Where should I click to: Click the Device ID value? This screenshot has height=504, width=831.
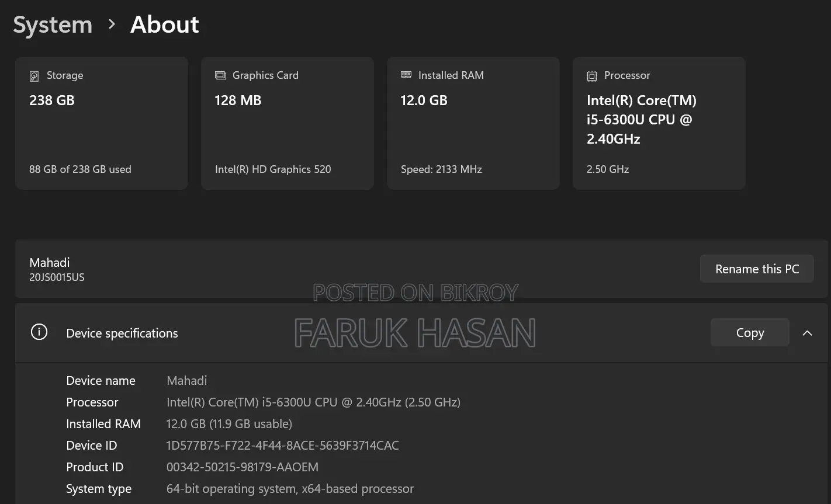[283, 446]
